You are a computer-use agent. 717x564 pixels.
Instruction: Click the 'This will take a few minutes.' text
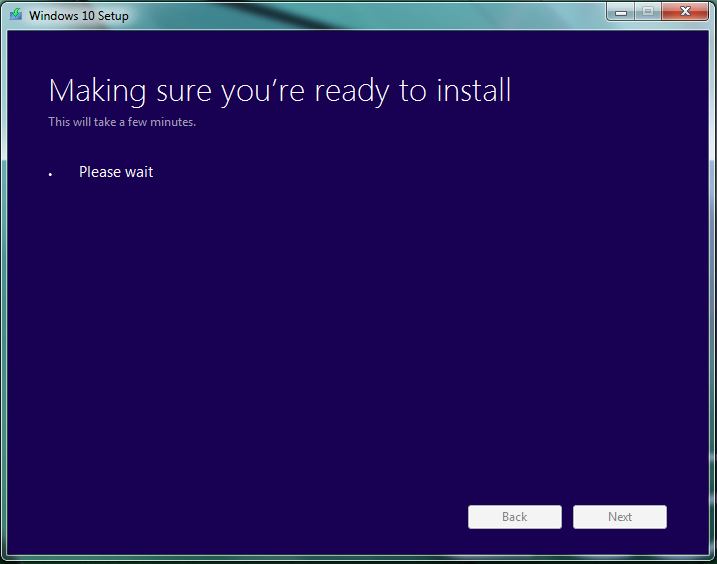(122, 122)
